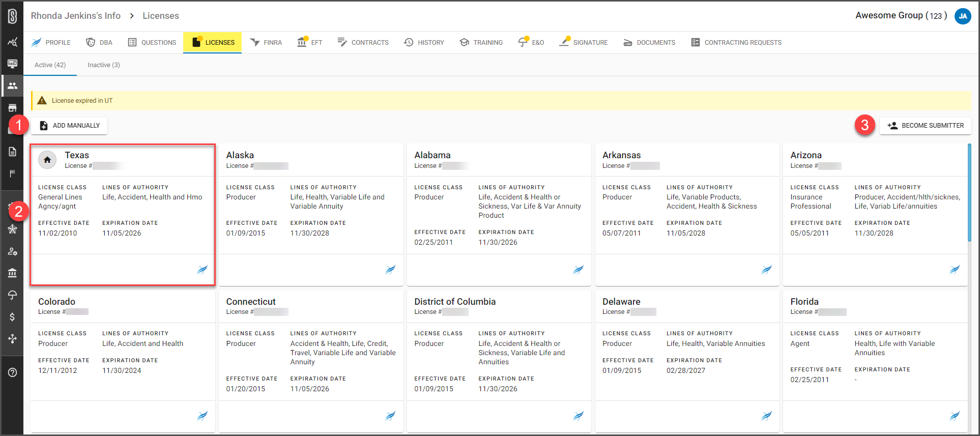Click Rhonda Jenkins's Info breadcrumb
This screenshot has height=436, width=980.
(x=76, y=16)
